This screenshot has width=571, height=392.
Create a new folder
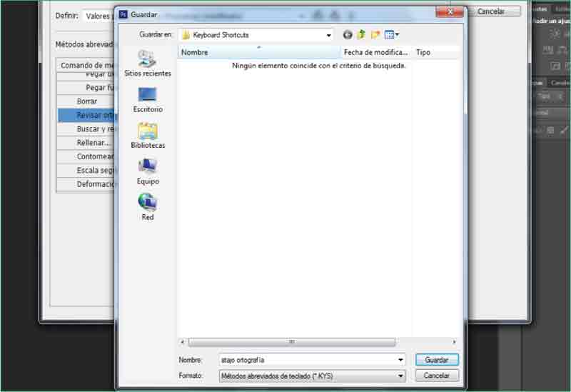pyautogui.click(x=375, y=34)
